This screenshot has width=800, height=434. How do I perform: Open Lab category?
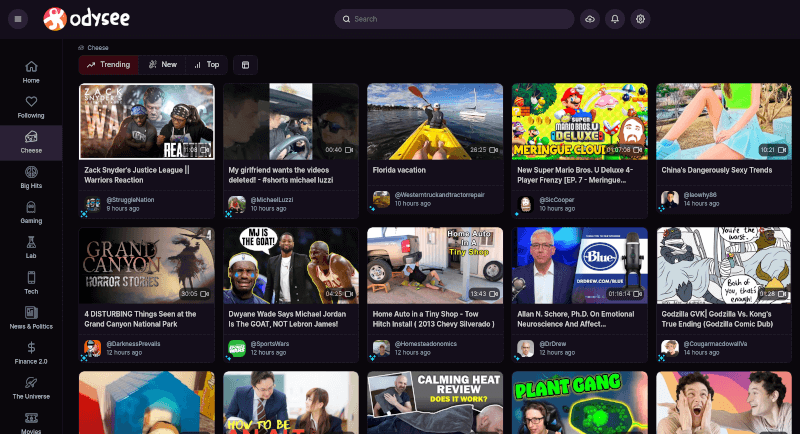point(31,248)
